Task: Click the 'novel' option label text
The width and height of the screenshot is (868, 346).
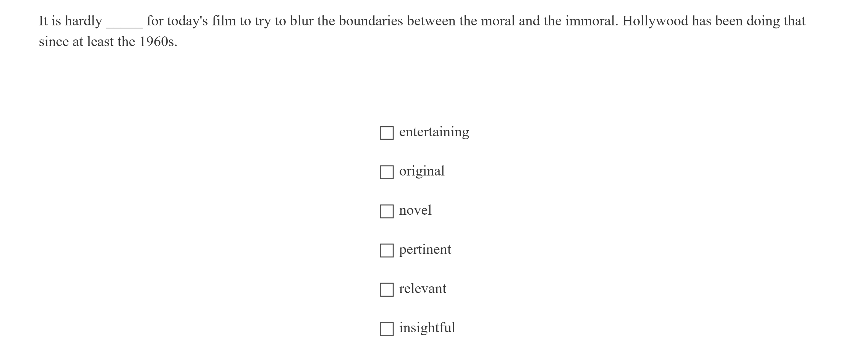Action: [415, 210]
